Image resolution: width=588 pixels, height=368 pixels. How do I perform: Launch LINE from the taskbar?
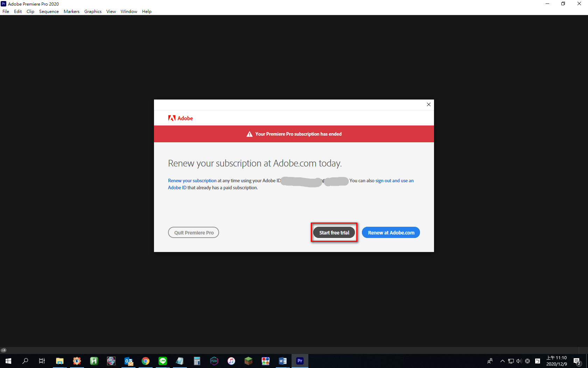(163, 361)
